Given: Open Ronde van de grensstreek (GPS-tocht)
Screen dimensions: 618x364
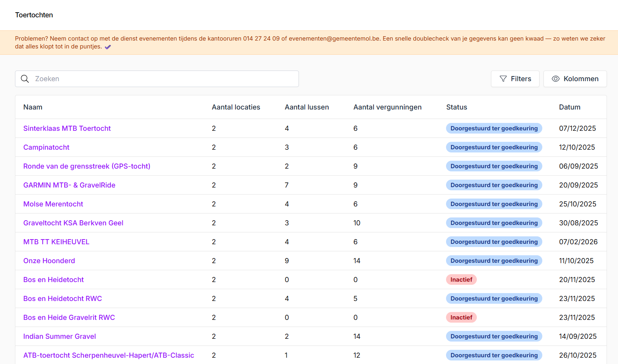Looking at the screenshot, I should point(87,166).
